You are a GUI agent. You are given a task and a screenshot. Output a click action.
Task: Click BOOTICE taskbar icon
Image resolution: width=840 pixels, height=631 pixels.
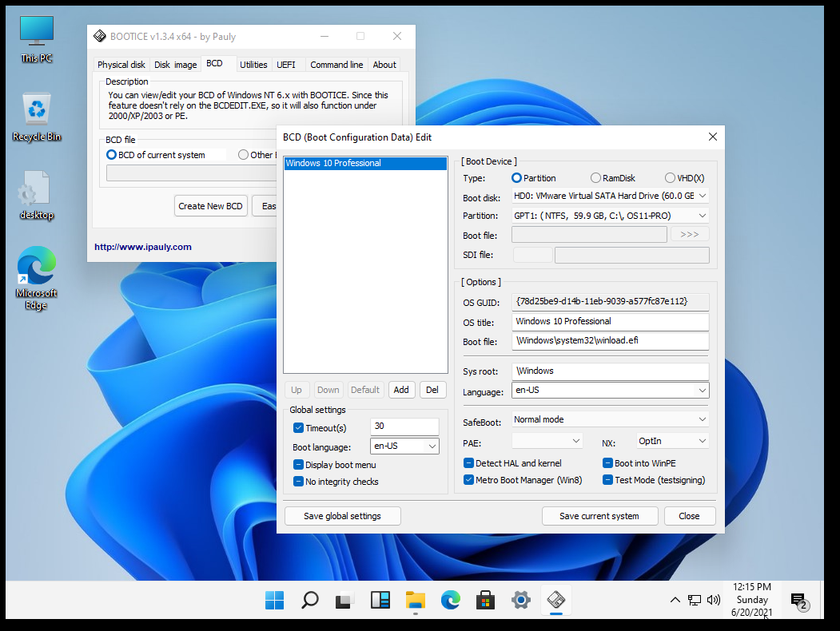[556, 600]
